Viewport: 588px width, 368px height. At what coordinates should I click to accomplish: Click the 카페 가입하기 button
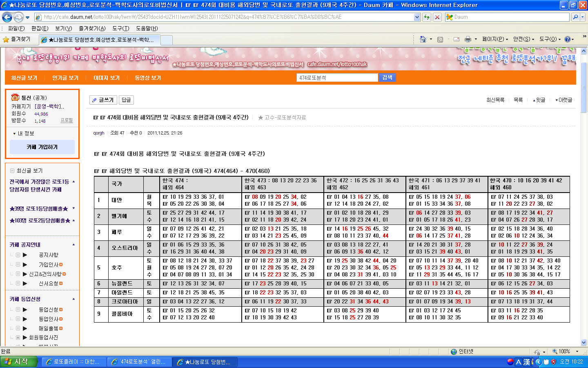[42, 147]
